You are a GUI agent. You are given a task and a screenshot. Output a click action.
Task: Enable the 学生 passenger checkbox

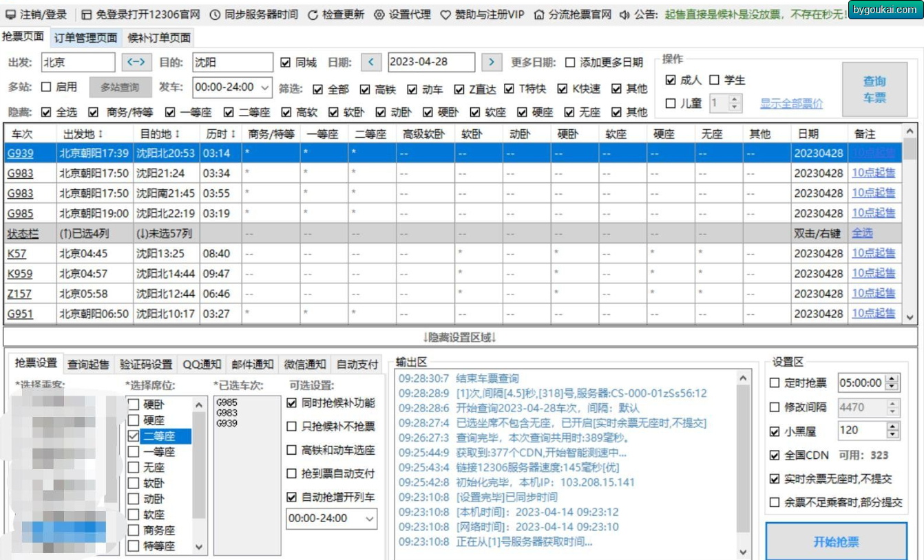click(714, 80)
